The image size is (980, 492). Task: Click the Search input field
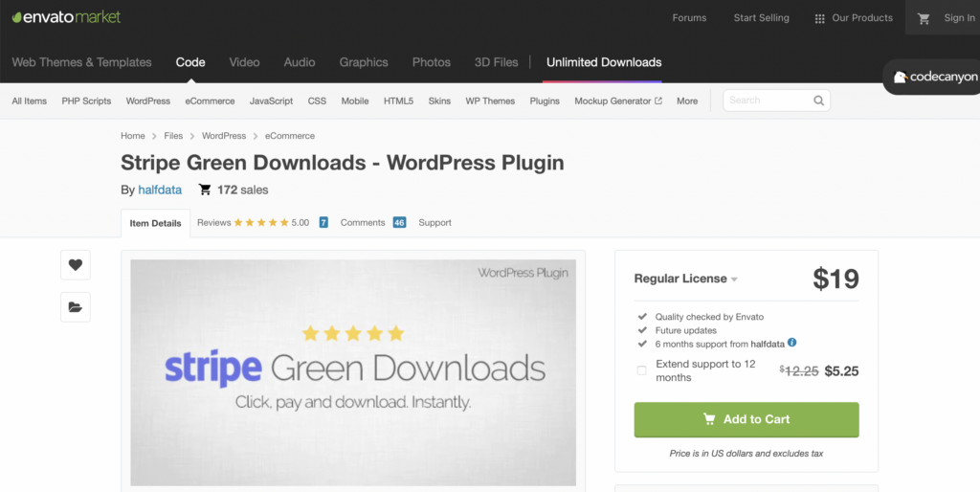[x=767, y=101]
